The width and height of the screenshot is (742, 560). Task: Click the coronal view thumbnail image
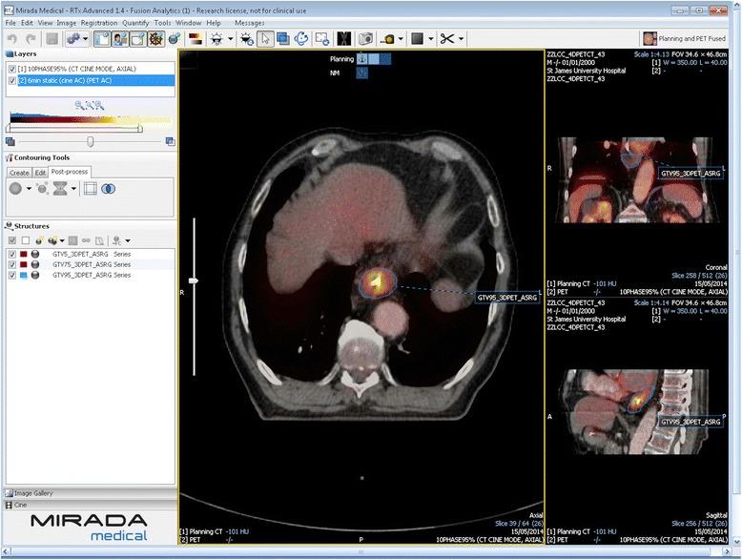(x=637, y=180)
